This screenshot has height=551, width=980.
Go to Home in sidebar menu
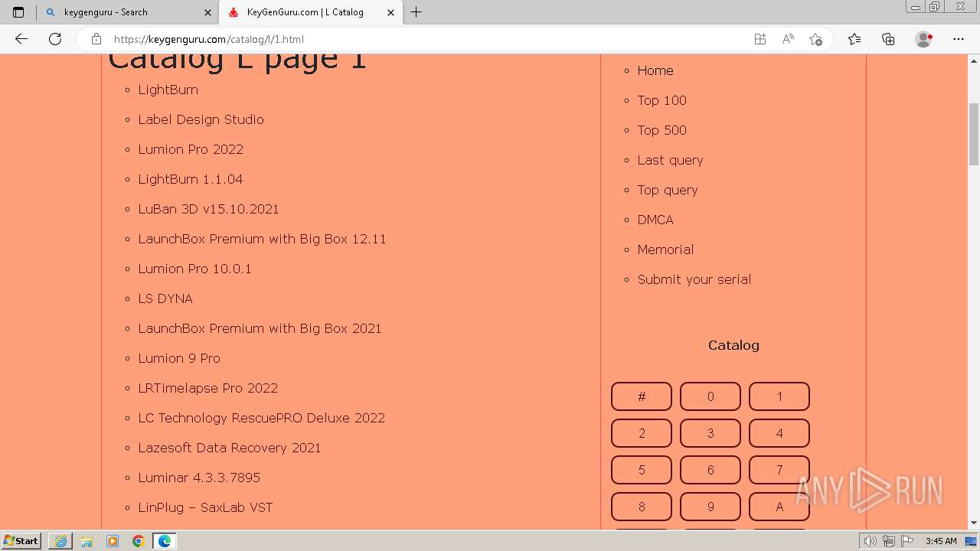(x=655, y=70)
